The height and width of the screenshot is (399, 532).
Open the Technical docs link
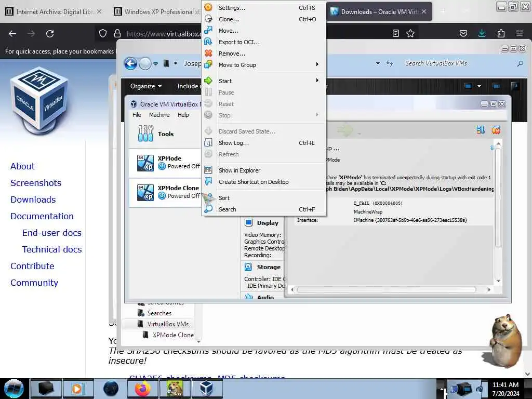pos(52,249)
